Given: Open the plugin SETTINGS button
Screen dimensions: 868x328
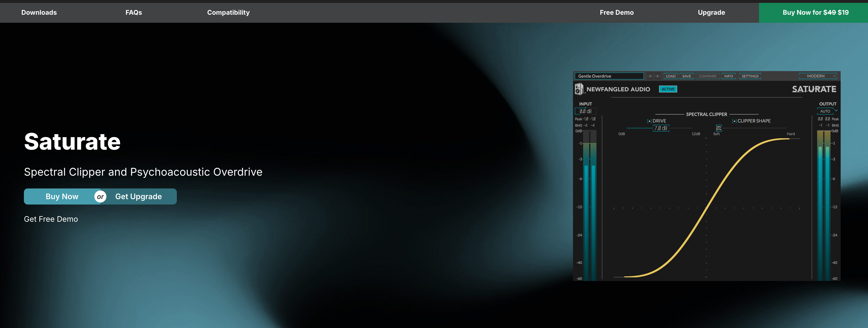Looking at the screenshot, I should pyautogui.click(x=750, y=76).
